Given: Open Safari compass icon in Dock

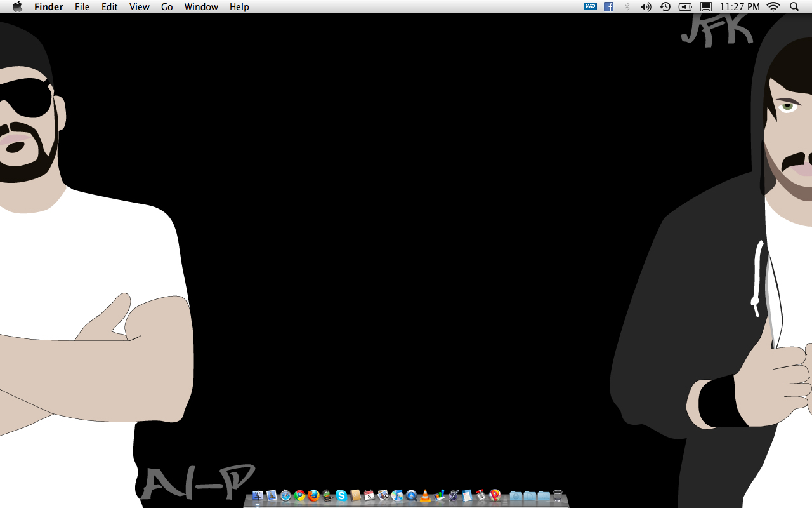Looking at the screenshot, I should click(x=285, y=495).
